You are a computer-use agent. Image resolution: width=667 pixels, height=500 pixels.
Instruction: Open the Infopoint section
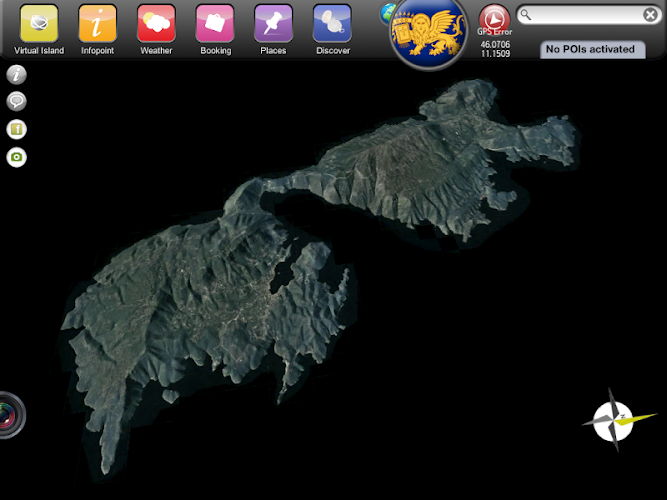97,23
